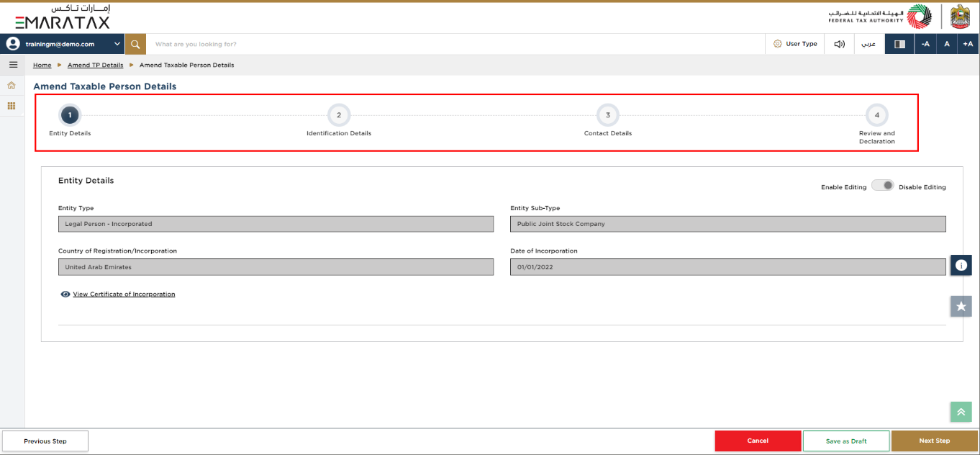Increase font size with +A
This screenshot has height=455, width=980.
tap(968, 44)
